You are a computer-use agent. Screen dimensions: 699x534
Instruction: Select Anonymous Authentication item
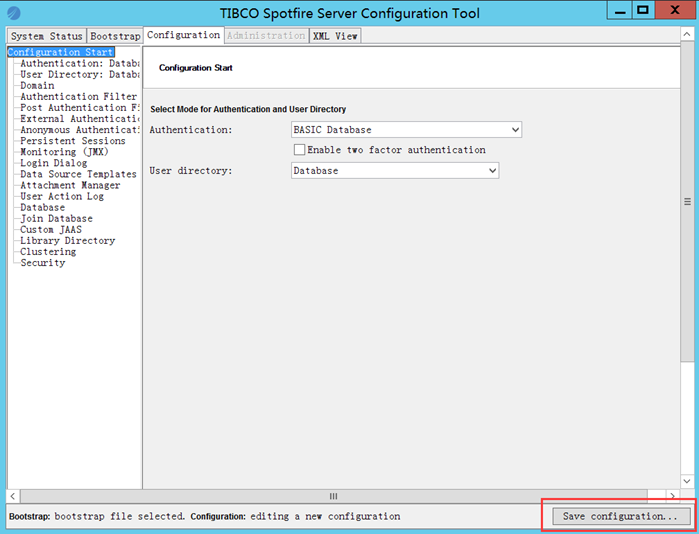(x=80, y=130)
